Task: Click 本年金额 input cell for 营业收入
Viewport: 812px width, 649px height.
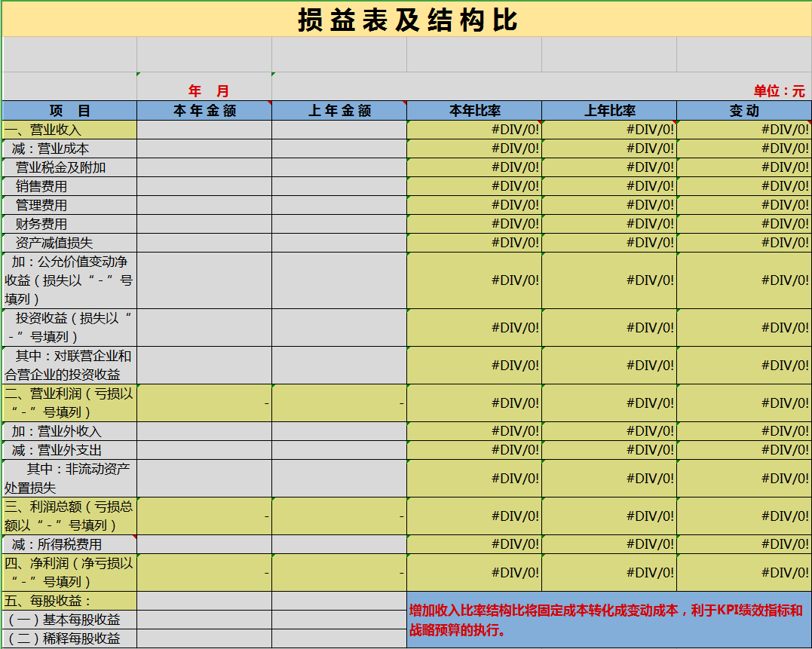Action: click(204, 130)
